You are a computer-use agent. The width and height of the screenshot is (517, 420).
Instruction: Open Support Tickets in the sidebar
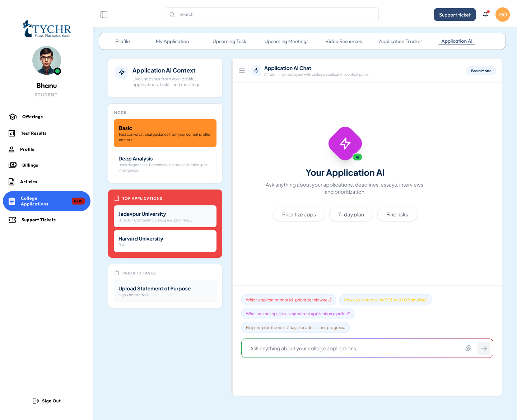click(38, 220)
